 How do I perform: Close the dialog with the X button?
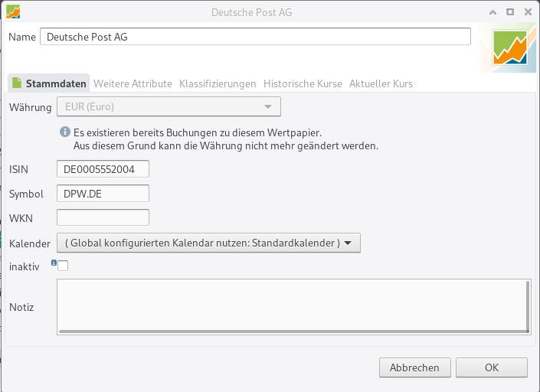coord(528,12)
